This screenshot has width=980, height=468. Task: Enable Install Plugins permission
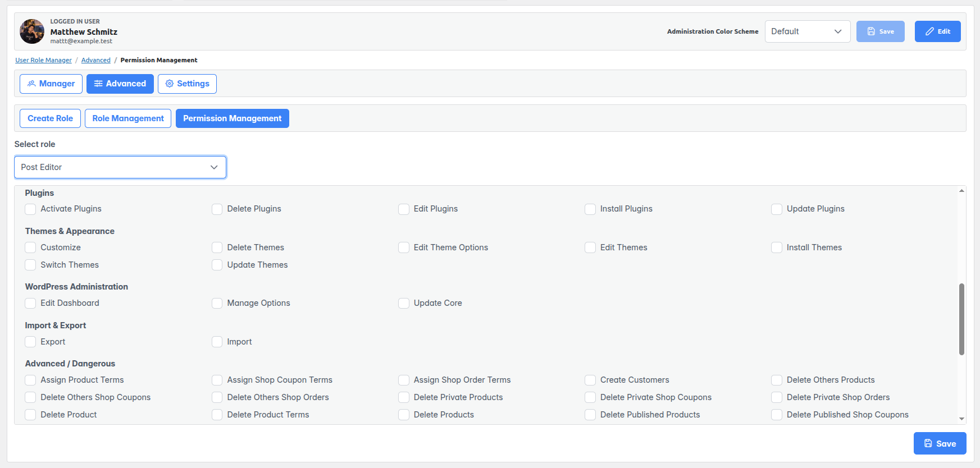click(590, 209)
